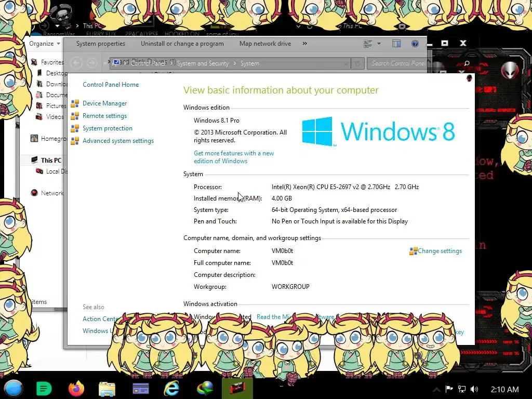
Task: Select Desktop in the navigation pane
Action: [x=57, y=73]
